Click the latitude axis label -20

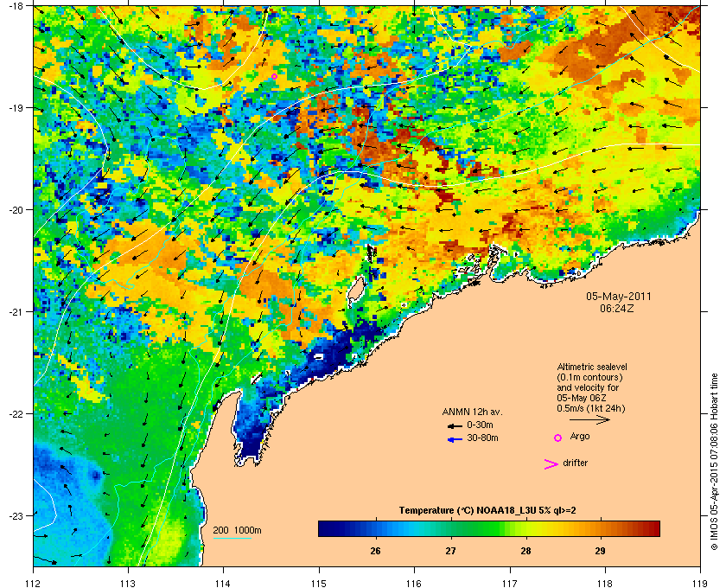coord(16,209)
